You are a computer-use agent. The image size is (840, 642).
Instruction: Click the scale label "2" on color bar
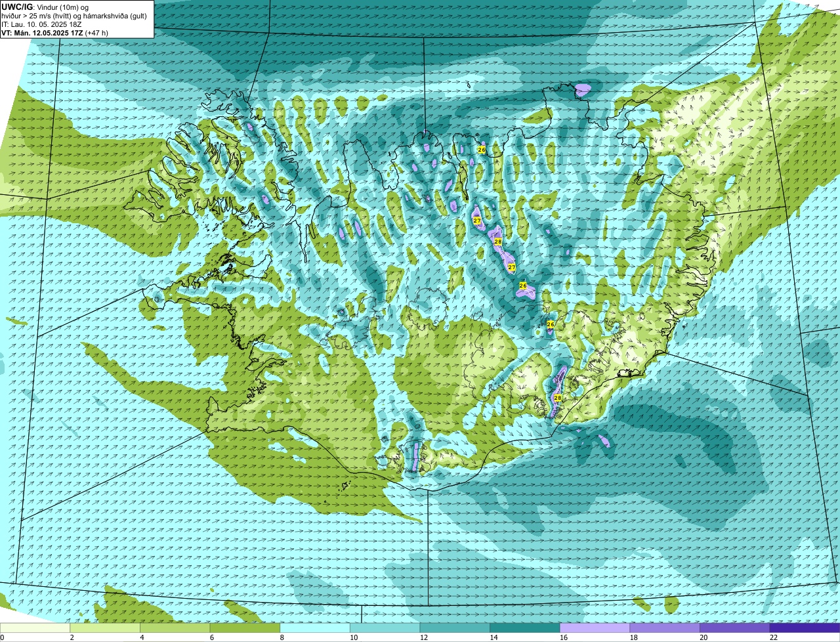coord(72,637)
